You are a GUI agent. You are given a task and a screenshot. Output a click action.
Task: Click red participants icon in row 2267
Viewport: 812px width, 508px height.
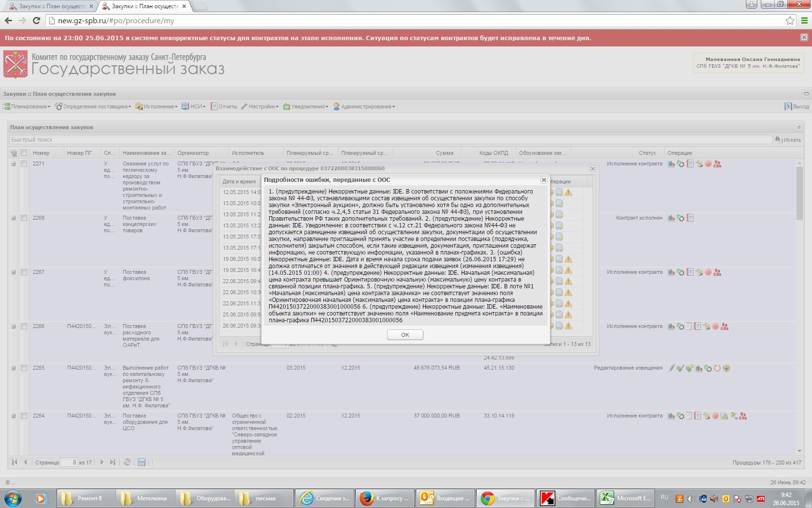click(x=717, y=272)
